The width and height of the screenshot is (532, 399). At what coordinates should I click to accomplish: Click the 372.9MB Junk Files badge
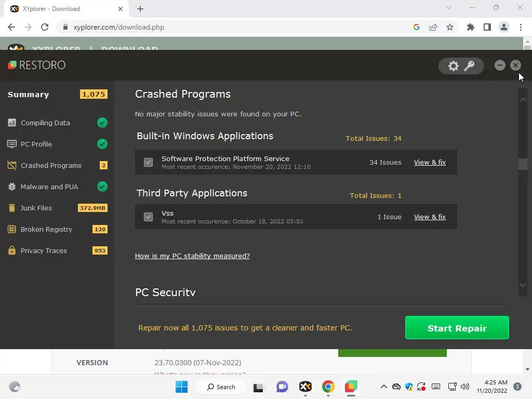[x=92, y=208]
